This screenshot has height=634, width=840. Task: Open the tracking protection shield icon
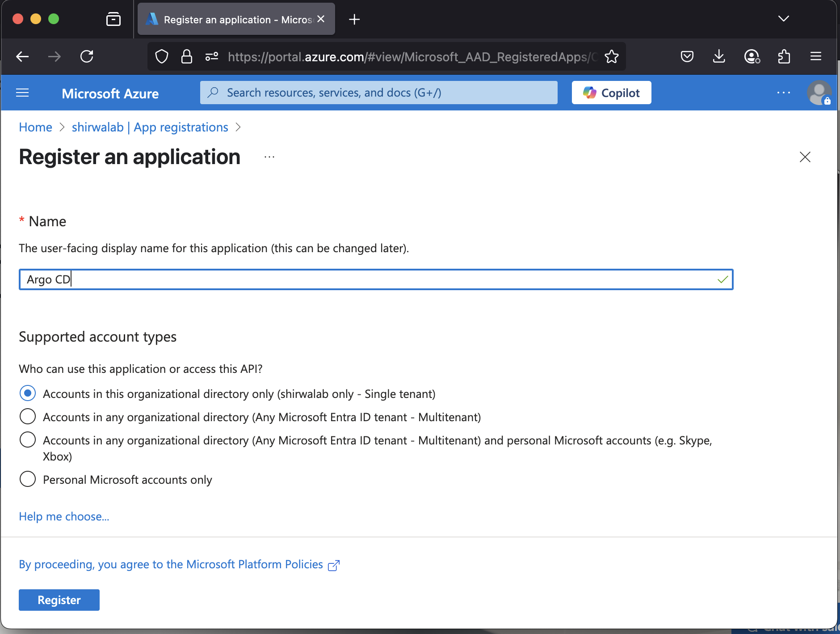tap(162, 57)
